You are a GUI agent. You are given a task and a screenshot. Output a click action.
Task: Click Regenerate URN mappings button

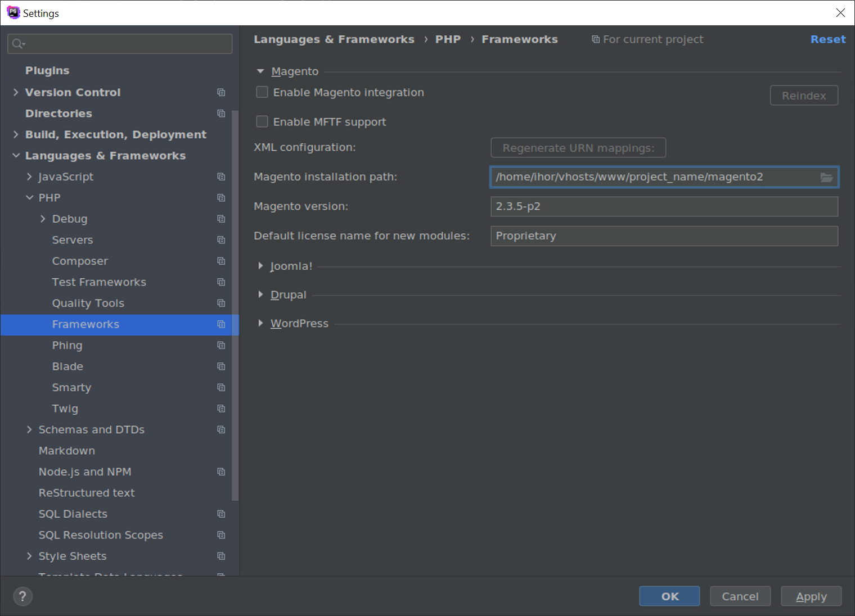[578, 148]
